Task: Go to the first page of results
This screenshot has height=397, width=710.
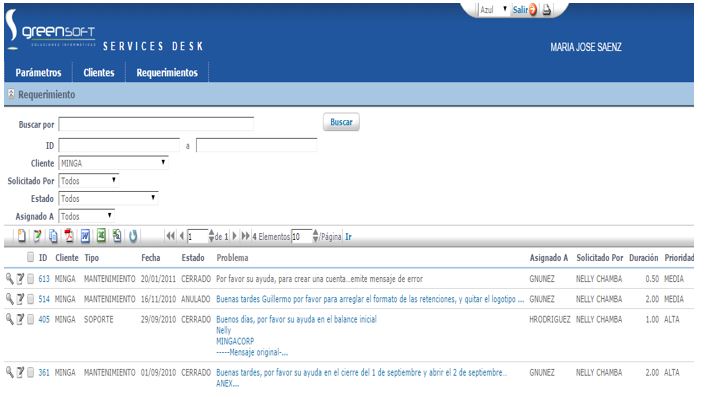Action: 170,236
